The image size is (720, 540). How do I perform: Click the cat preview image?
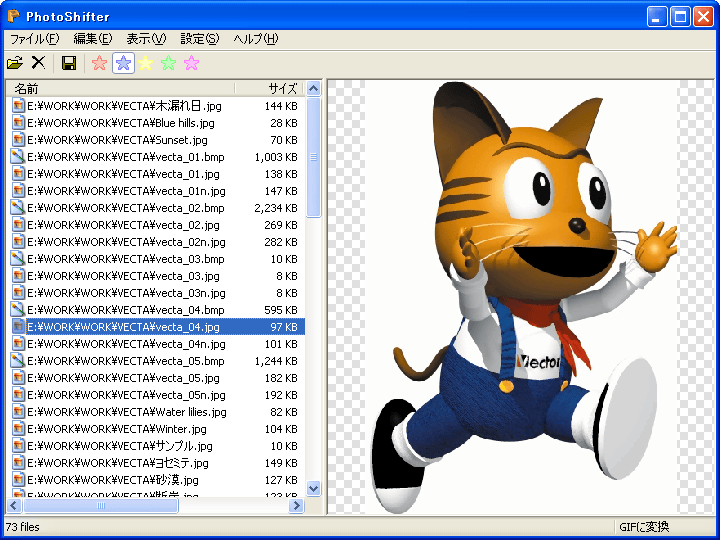tap(521, 298)
